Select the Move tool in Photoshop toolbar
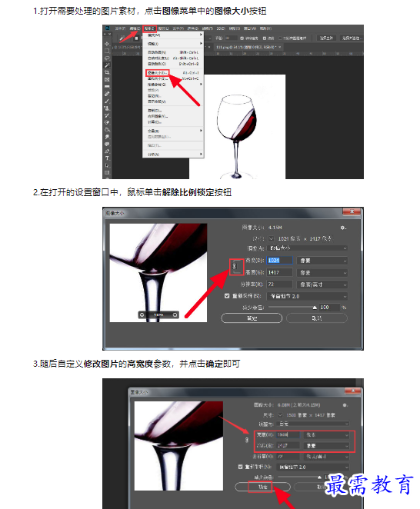 [107, 44]
